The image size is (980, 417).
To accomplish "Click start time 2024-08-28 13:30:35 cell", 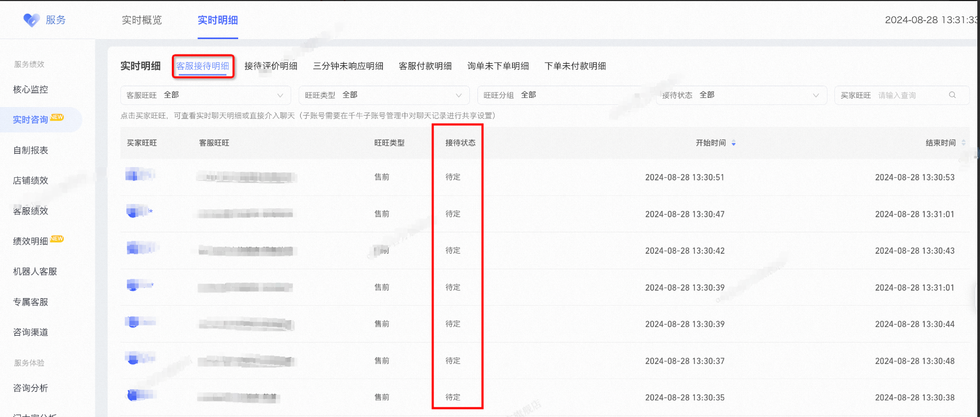I will (685, 397).
